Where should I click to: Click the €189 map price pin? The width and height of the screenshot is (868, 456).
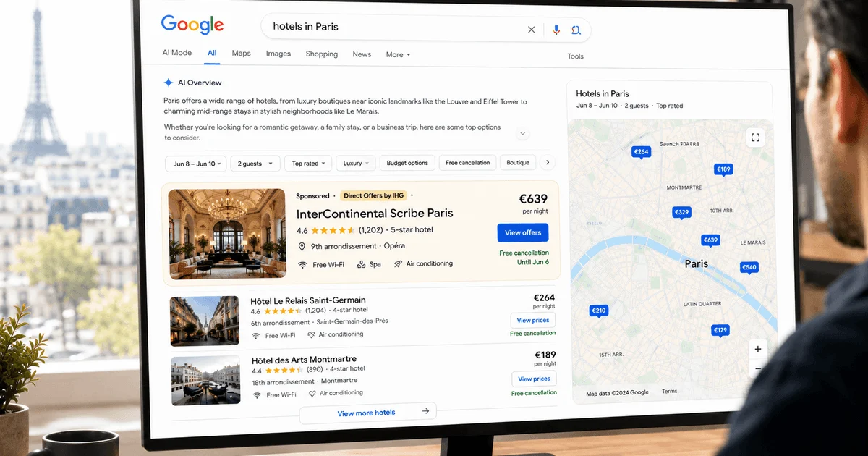723,170
